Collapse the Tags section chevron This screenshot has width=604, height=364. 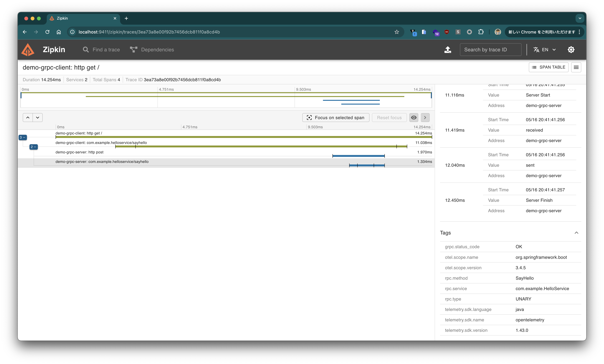click(576, 233)
